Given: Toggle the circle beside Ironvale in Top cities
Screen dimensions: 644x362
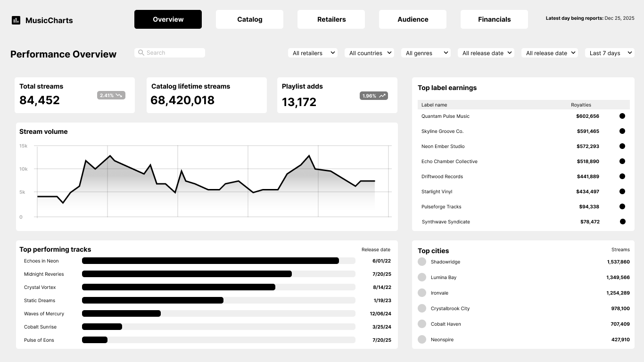Looking at the screenshot, I should tap(421, 293).
